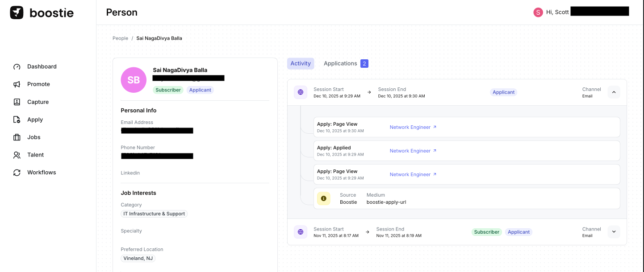Open Workflows from the sidebar
The height and width of the screenshot is (272, 644).
click(x=41, y=173)
